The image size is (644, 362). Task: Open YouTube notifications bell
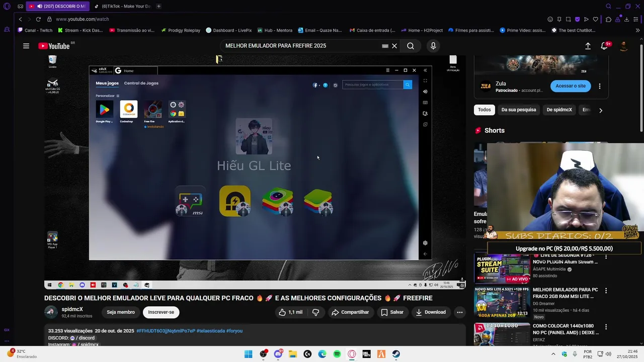click(x=604, y=46)
